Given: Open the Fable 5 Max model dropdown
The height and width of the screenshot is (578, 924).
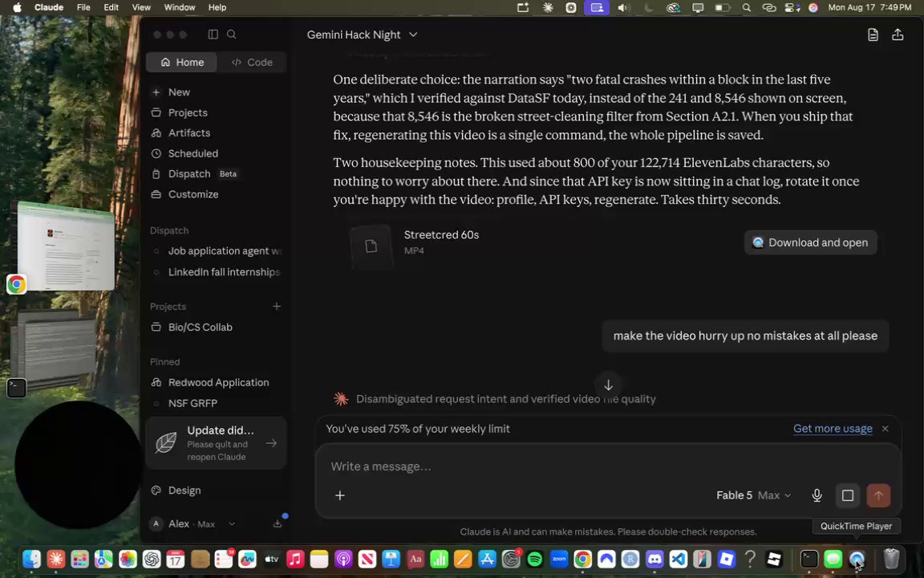Looking at the screenshot, I should tap(754, 495).
